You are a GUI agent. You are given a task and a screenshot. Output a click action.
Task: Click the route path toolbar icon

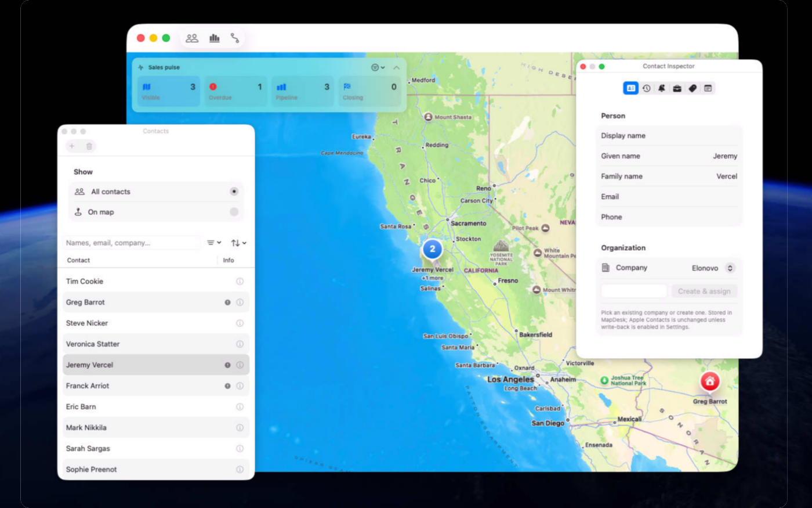coord(235,38)
